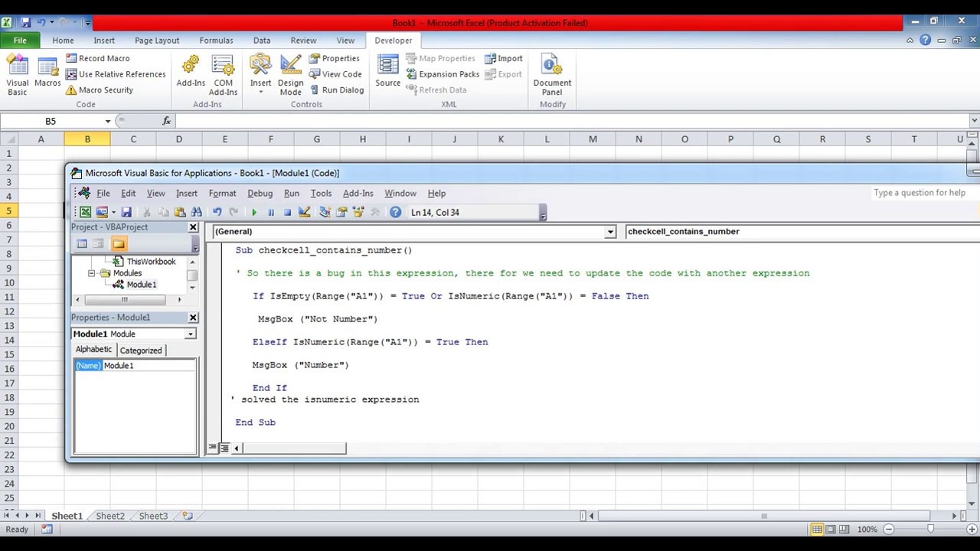Open the Insert UserForm dropdown arrow in VBA toolbar
This screenshot has width=980, height=551.
pyautogui.click(x=113, y=212)
